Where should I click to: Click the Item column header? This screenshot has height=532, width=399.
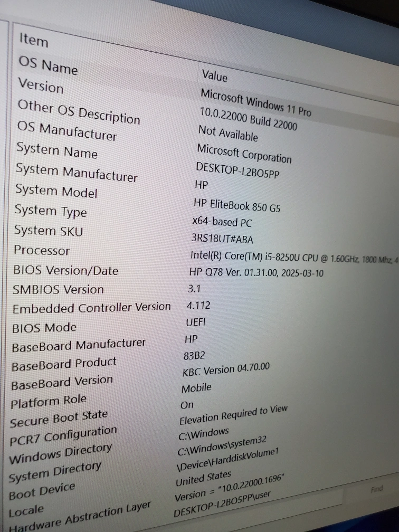pos(33,40)
